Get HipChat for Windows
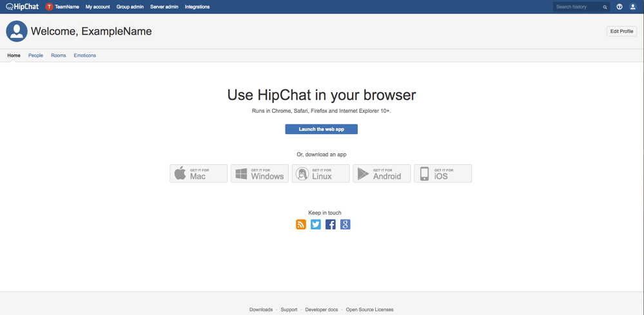This screenshot has width=644, height=315. (260, 173)
